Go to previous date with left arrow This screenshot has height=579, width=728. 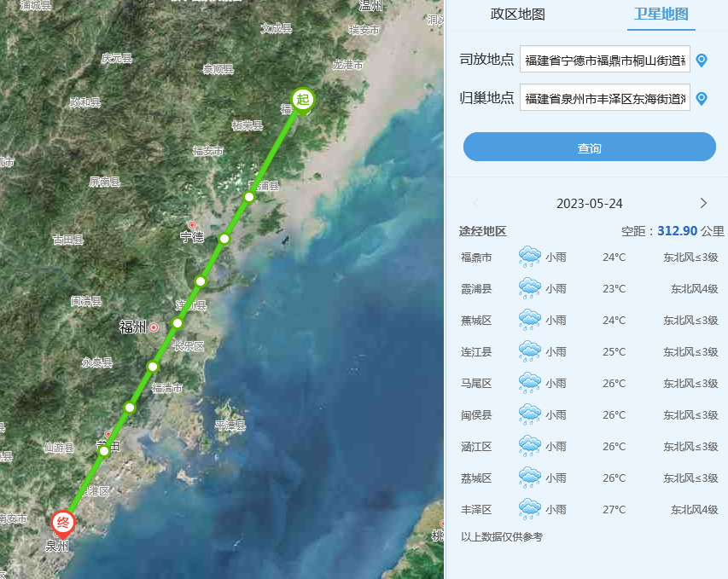[476, 203]
